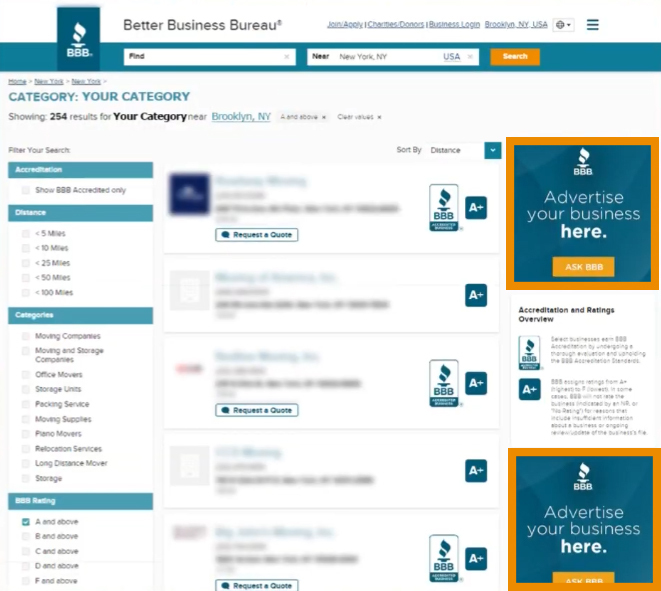This screenshot has height=591, width=661.
Task: Open the Charities/Donors link
Action: coord(395,24)
